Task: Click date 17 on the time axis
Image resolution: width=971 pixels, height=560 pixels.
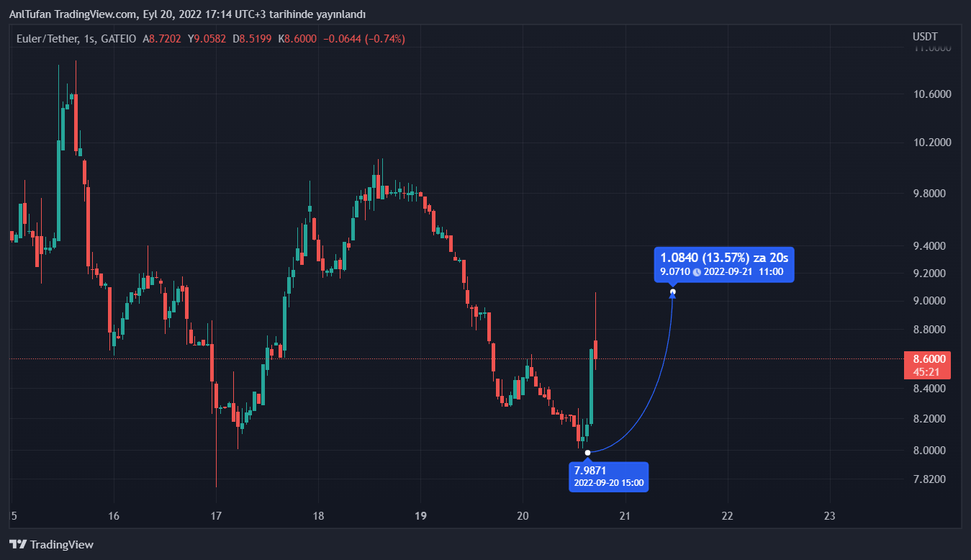Action: pyautogui.click(x=216, y=515)
